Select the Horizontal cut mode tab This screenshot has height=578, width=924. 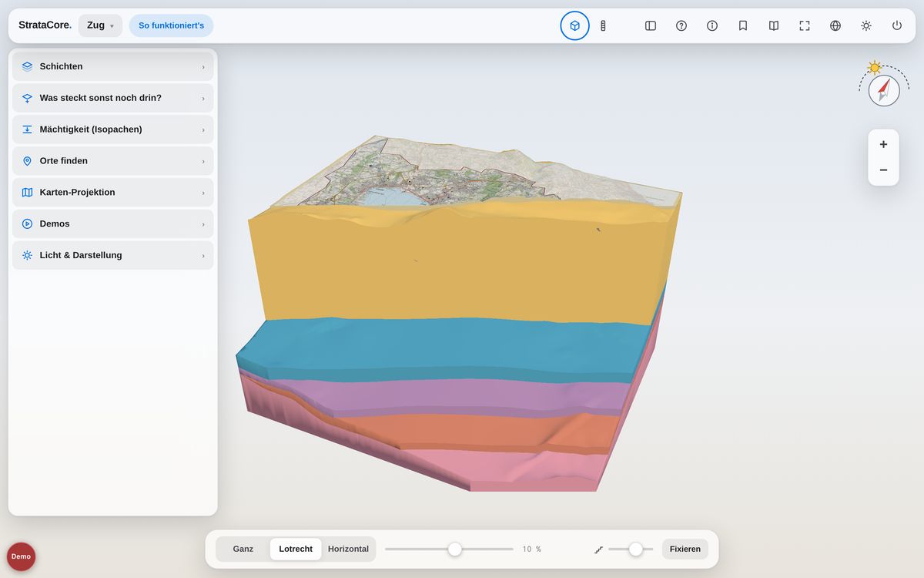[x=348, y=549]
